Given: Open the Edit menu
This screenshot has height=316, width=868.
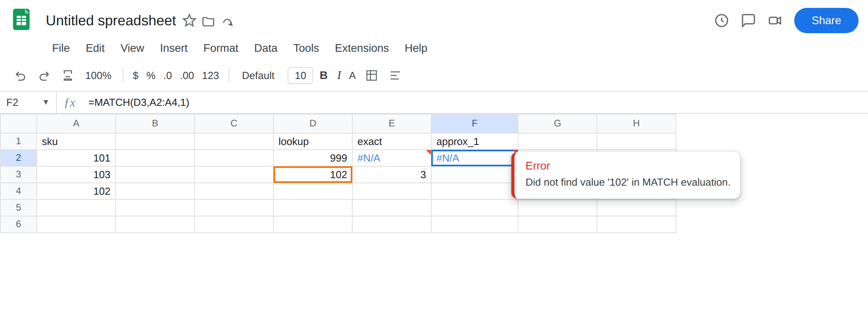Looking at the screenshot, I should click(x=95, y=48).
